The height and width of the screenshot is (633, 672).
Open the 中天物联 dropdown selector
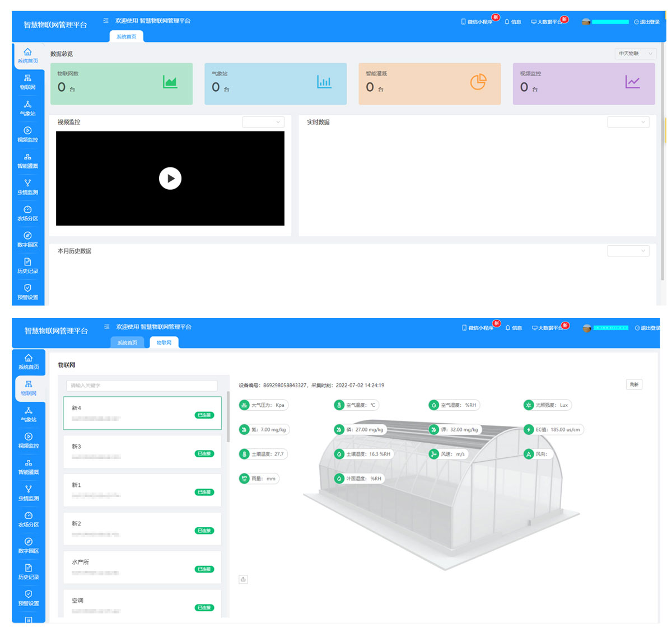[x=635, y=54]
